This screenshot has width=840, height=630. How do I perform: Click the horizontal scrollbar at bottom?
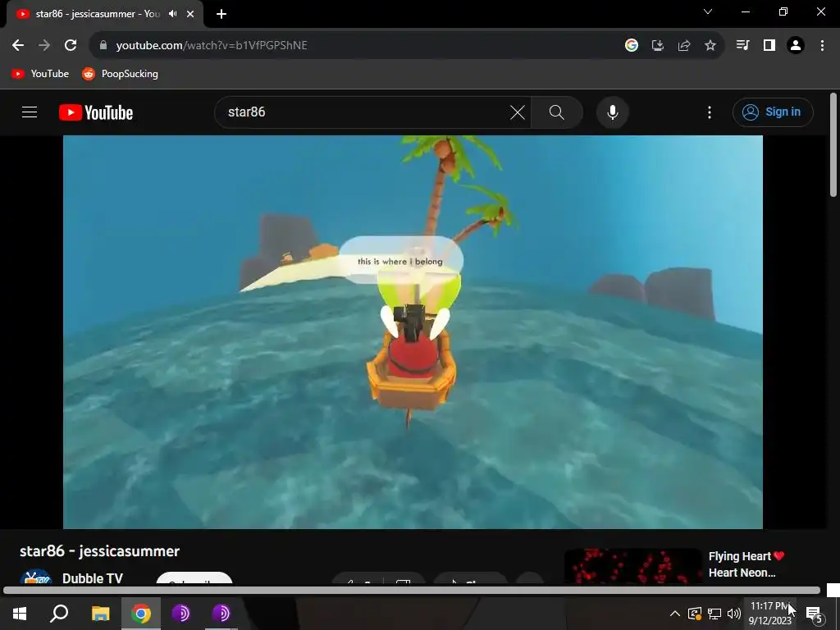click(412, 591)
